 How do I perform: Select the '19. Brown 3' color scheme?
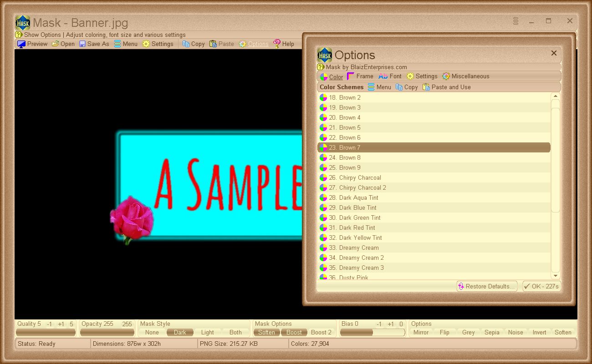[434, 107]
